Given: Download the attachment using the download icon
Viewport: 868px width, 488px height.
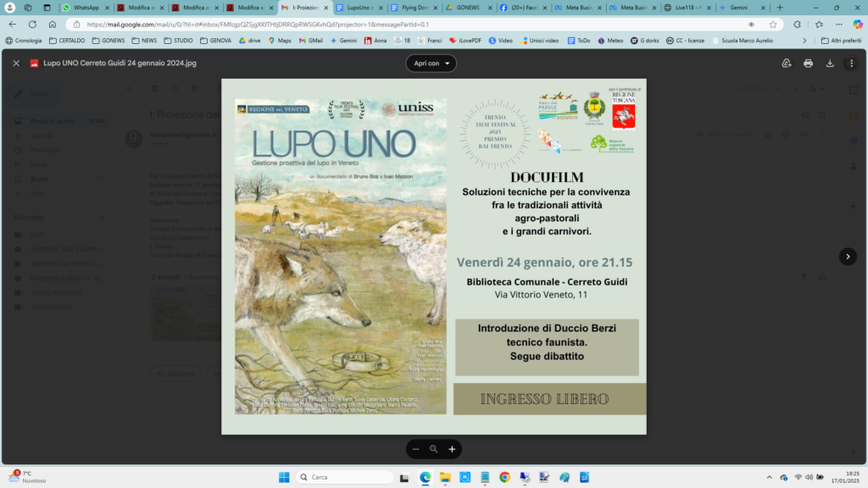Looking at the screenshot, I should tap(830, 64).
